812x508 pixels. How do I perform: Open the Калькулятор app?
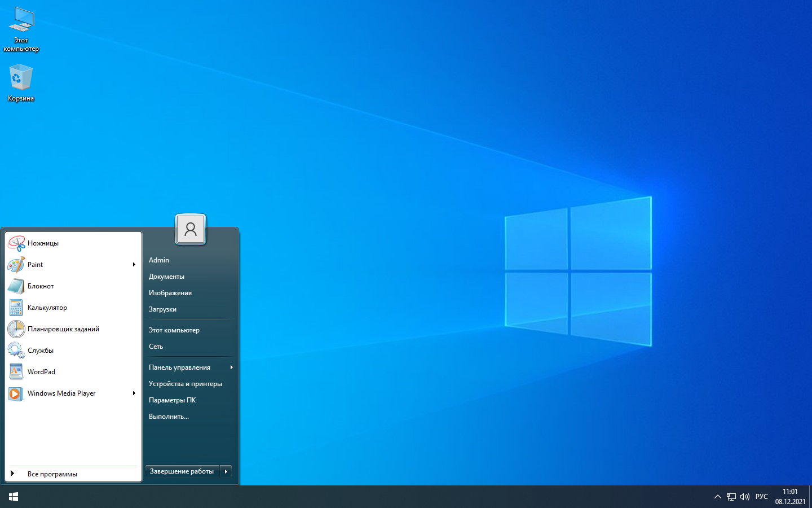click(x=47, y=308)
